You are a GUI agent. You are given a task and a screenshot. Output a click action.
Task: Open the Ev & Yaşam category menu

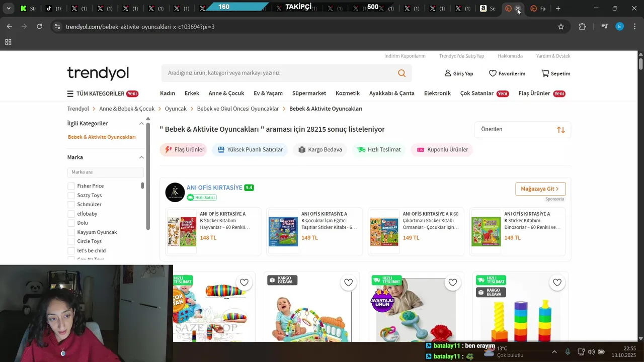(x=268, y=94)
